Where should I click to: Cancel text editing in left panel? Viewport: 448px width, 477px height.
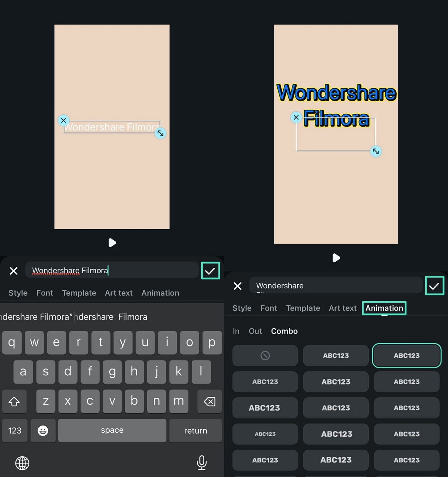click(14, 271)
